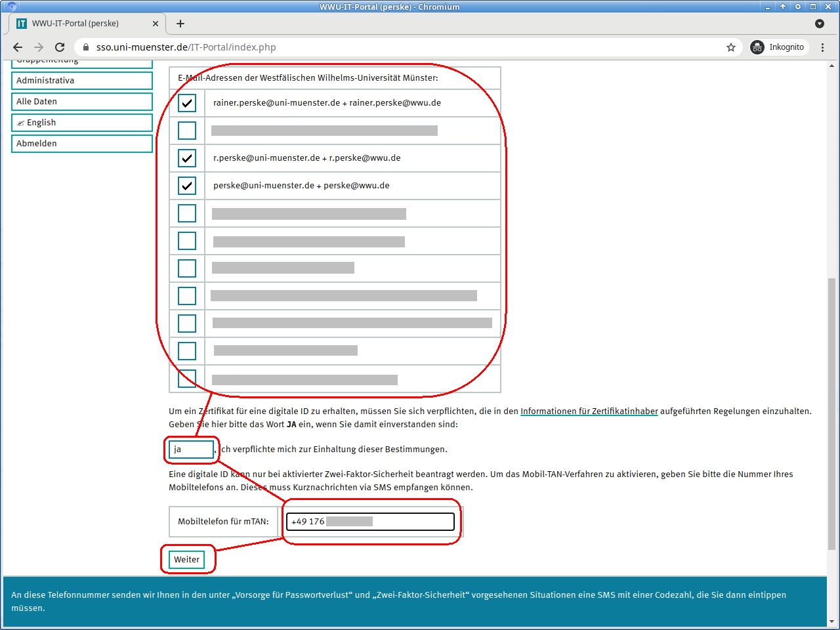Open Informationen für Zertifikatinhaber link
The image size is (840, 630).
[589, 411]
